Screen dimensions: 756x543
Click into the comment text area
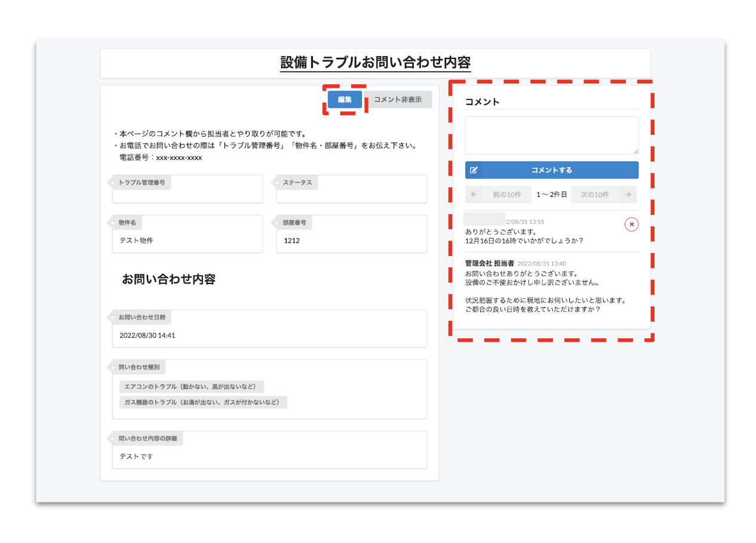pos(551,135)
